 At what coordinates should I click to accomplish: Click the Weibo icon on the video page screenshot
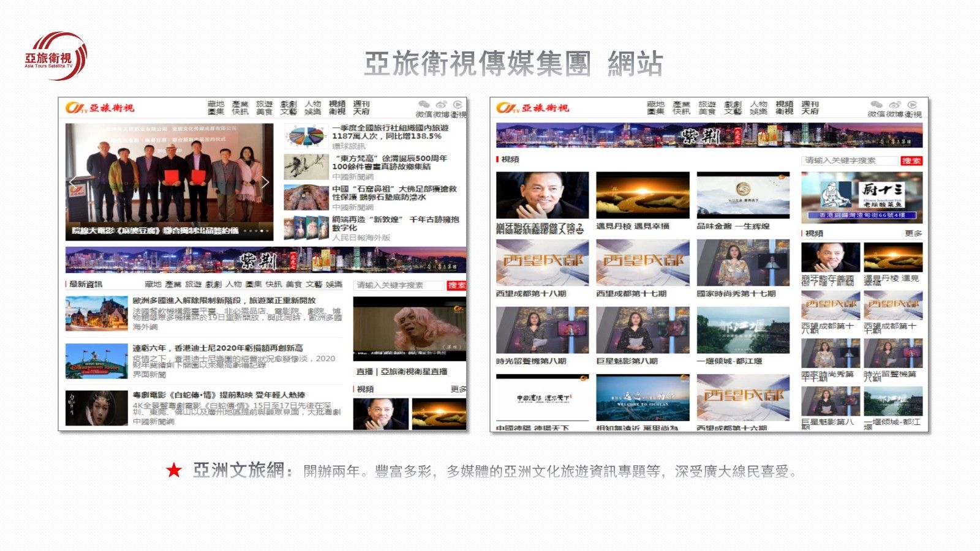(x=895, y=105)
